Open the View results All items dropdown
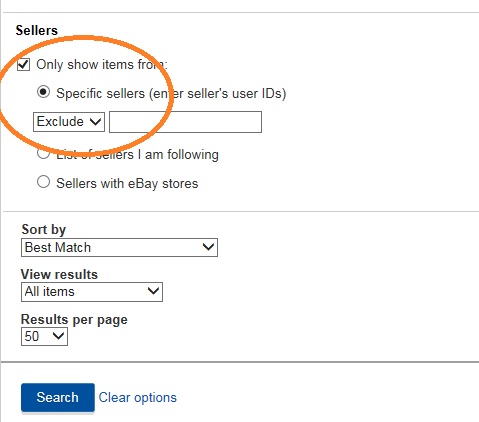The height and width of the screenshot is (422, 479). [92, 292]
